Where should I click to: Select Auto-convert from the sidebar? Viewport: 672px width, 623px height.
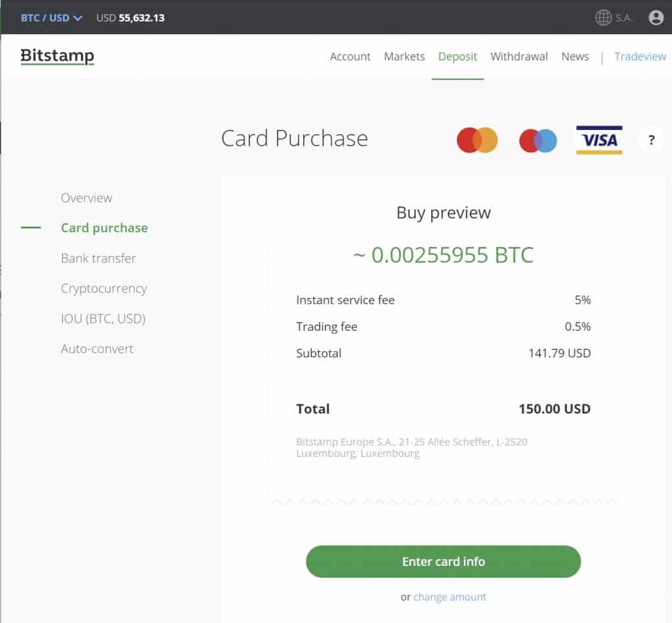(96, 349)
